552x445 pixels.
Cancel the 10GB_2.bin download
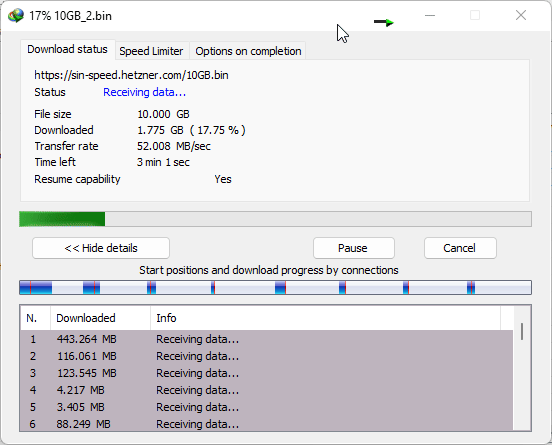pos(460,248)
